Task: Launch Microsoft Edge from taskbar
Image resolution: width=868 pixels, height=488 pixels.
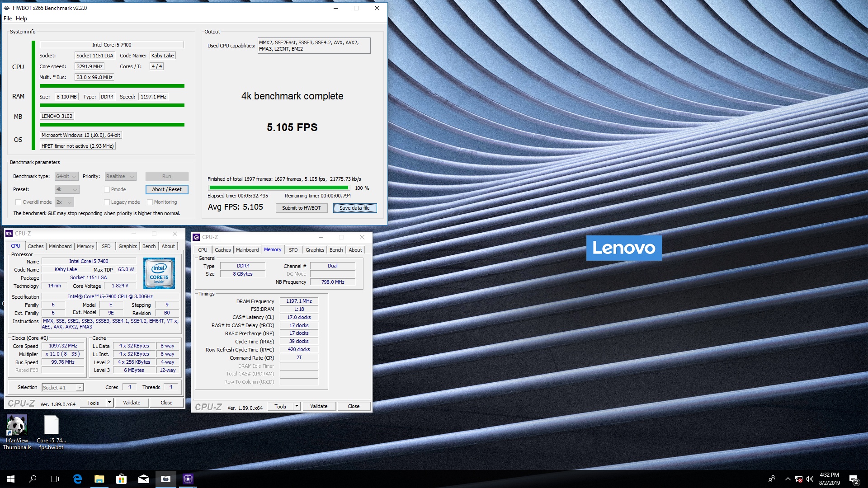Action: coord(77,479)
